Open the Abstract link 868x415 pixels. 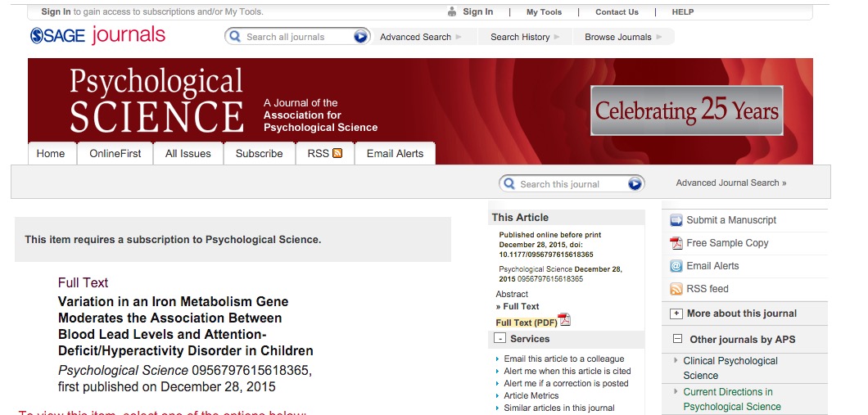coord(512,294)
